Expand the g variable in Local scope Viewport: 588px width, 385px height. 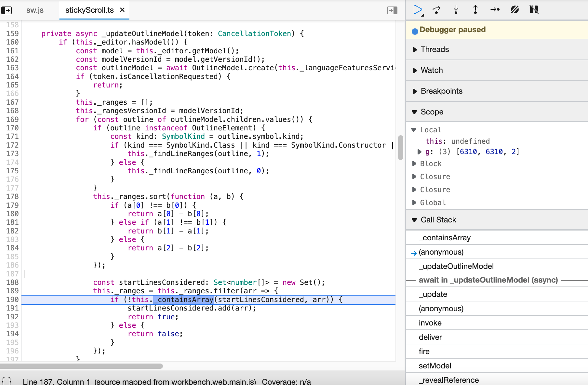419,152
